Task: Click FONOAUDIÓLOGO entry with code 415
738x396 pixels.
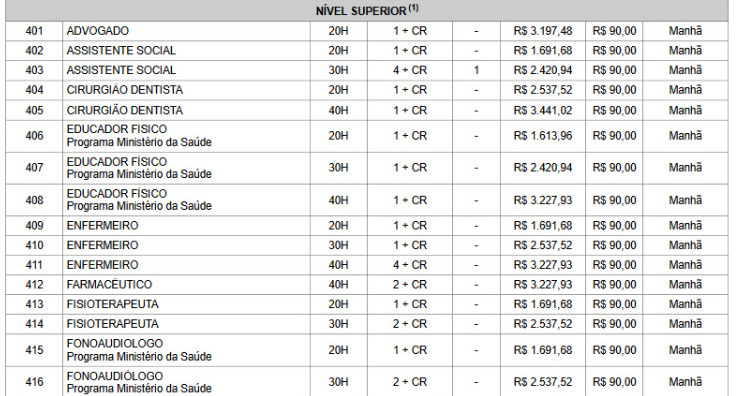Action: tap(139, 350)
